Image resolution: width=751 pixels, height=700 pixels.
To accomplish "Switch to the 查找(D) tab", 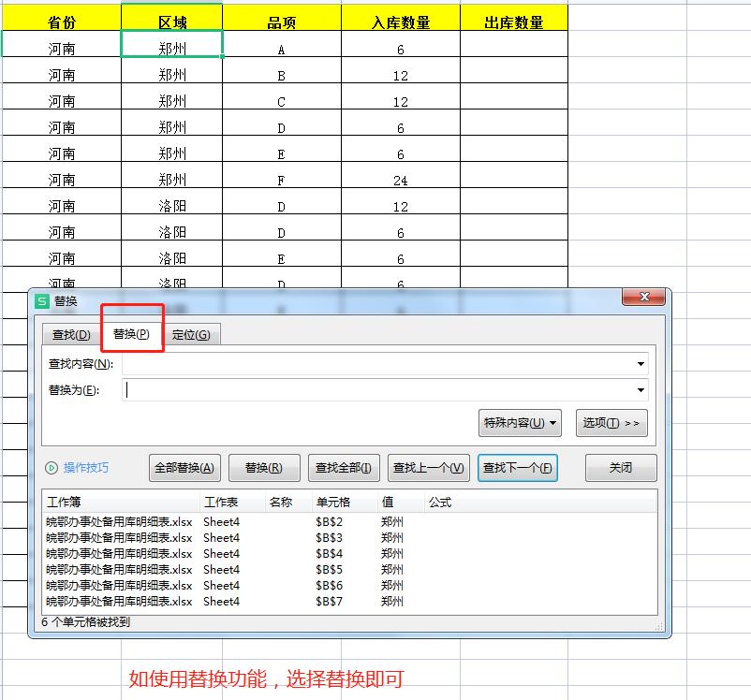I will pos(69,334).
